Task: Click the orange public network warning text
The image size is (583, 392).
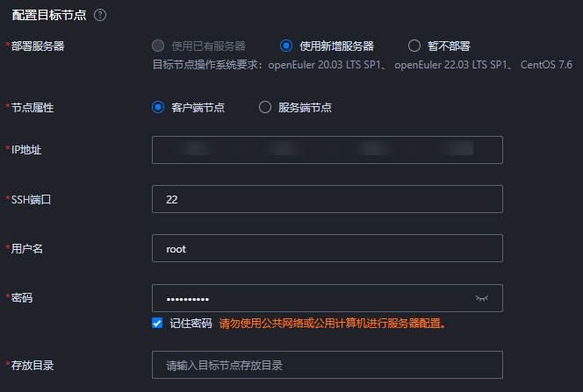Action: coord(332,324)
